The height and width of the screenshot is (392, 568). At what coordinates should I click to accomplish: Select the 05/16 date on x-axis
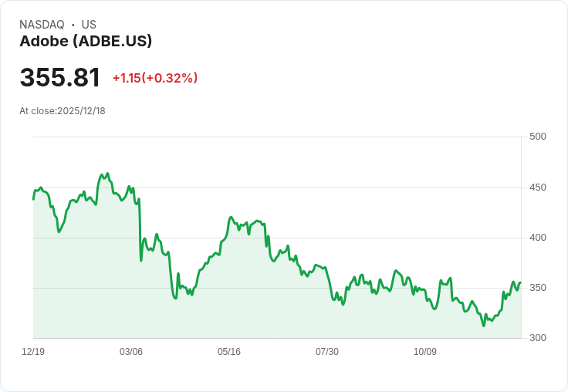coord(229,352)
